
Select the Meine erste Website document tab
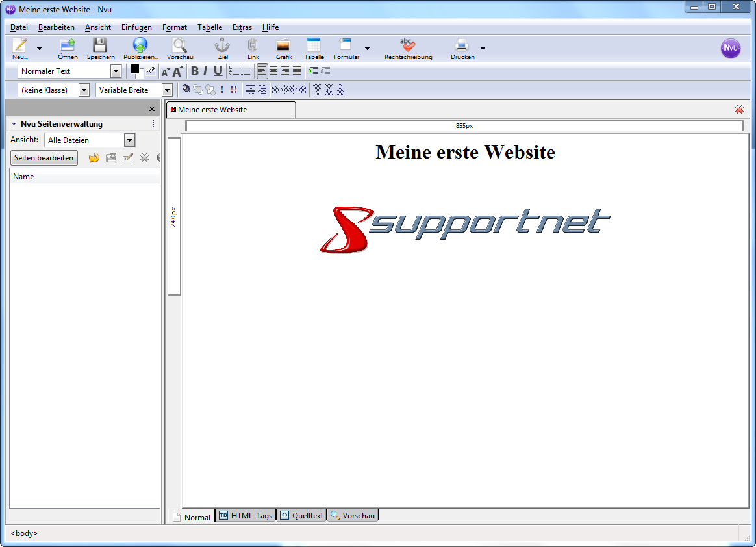click(231, 110)
